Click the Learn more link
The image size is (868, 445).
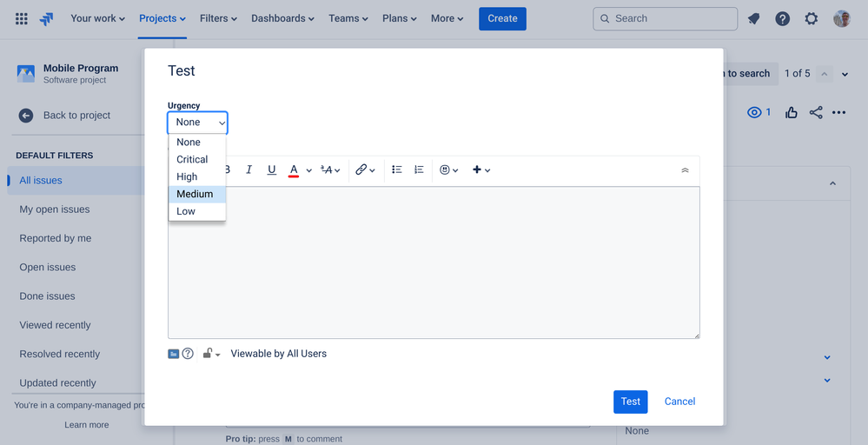pyautogui.click(x=86, y=425)
